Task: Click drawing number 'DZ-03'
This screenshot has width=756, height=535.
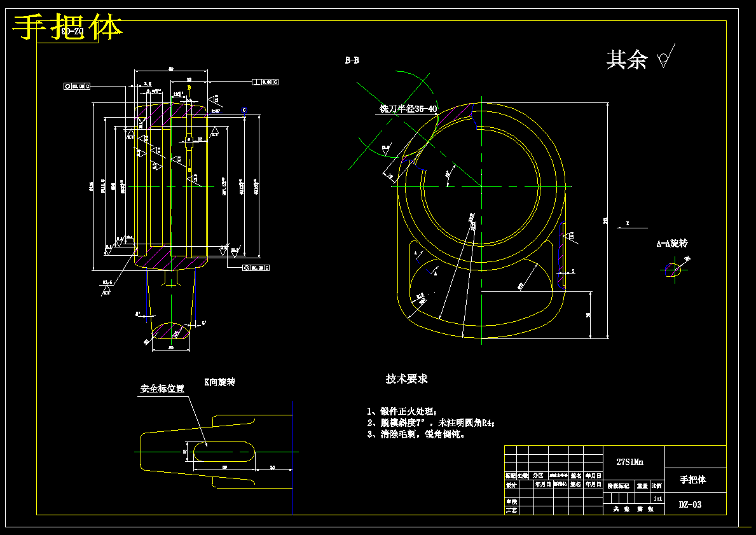Action: [x=690, y=504]
